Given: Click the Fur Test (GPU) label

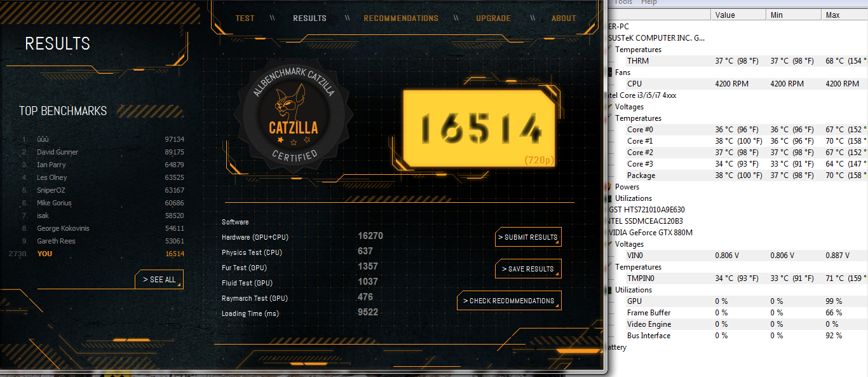Looking at the screenshot, I should [244, 268].
